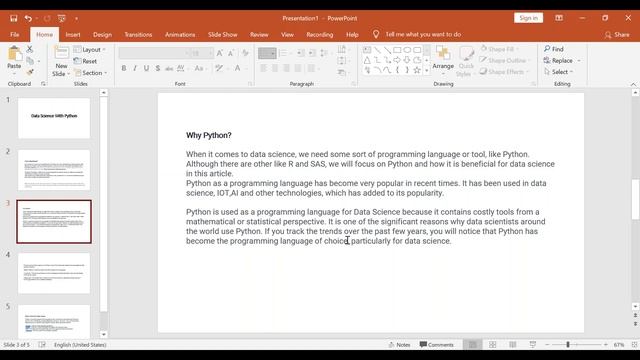
Task: Click Reset slide button
Action: click(x=85, y=61)
